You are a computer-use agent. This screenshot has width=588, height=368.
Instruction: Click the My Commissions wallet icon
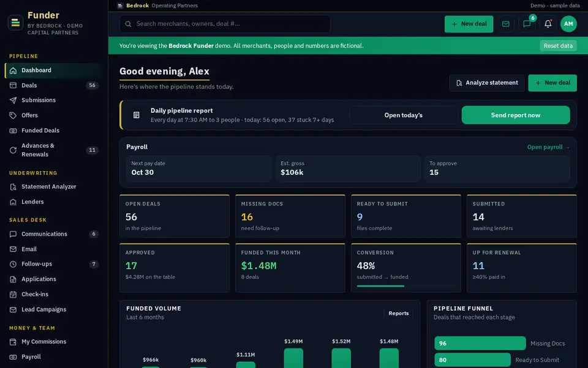pos(13,342)
